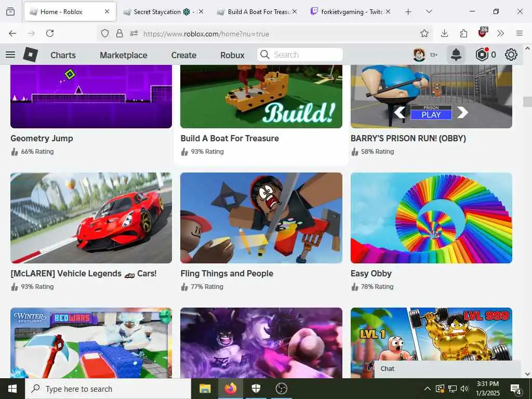Open the Windows Start menu

(12, 389)
